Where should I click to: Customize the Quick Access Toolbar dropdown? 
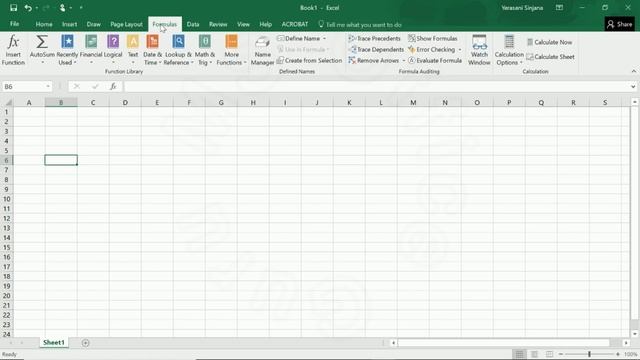81,8
